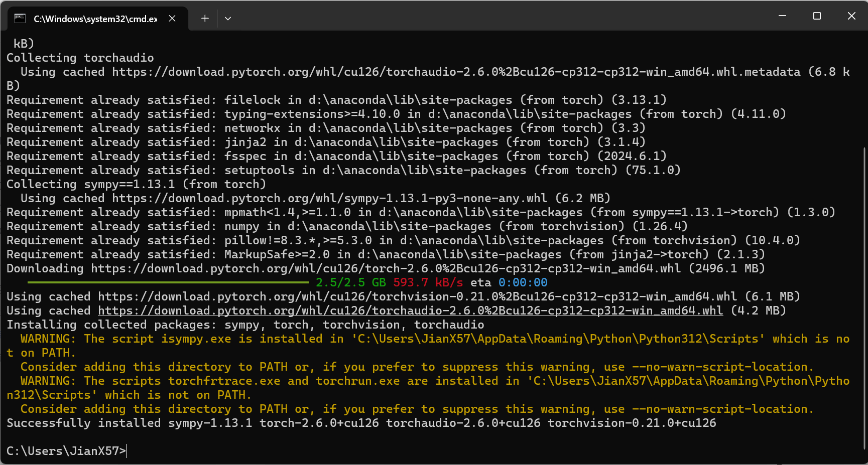Click the 'pillow!=8.3.*' requirement line

point(403,240)
